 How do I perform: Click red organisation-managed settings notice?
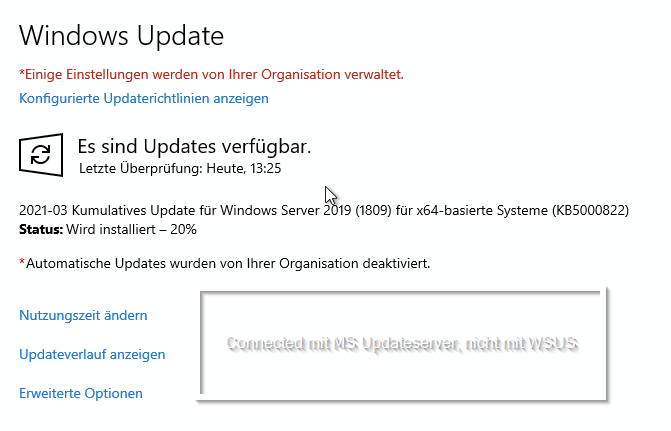point(211,74)
